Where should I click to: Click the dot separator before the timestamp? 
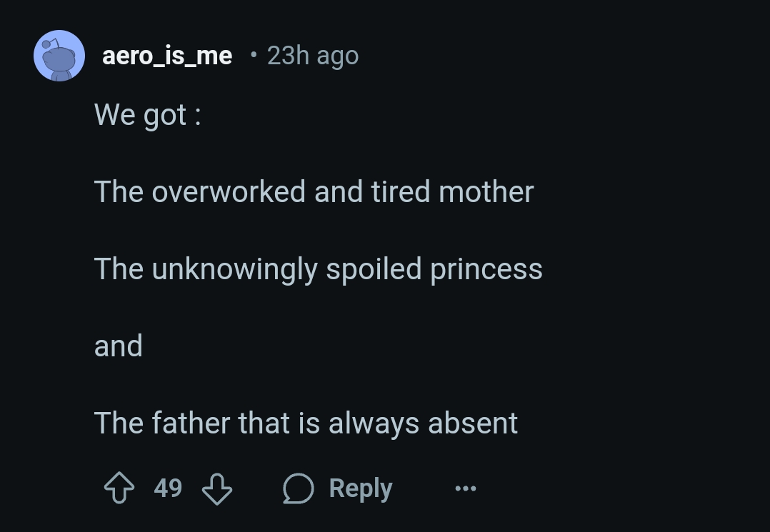point(254,55)
